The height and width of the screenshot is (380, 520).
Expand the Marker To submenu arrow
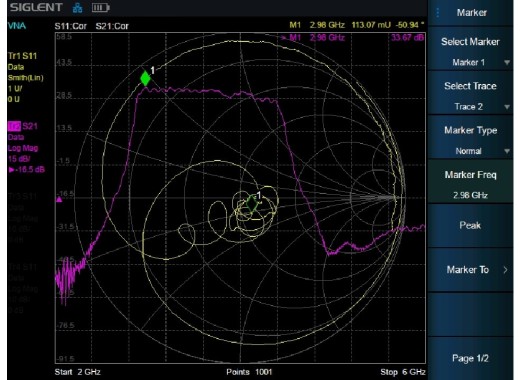pos(505,270)
